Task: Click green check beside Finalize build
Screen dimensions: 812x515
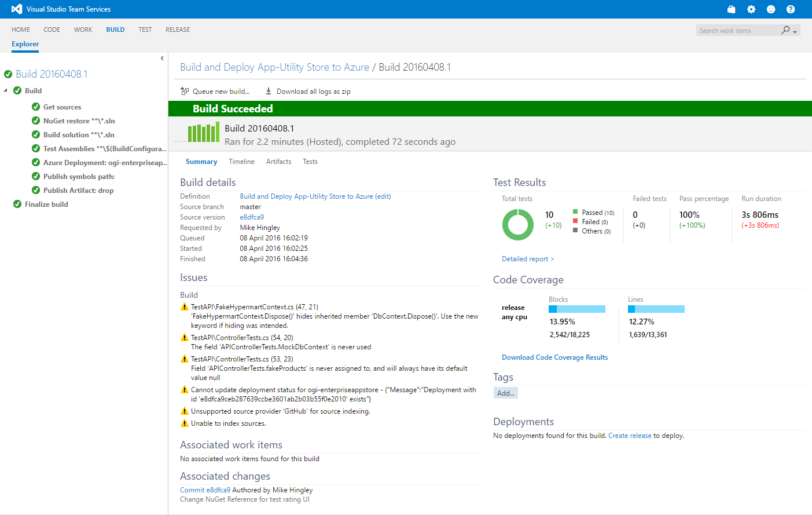Action: pyautogui.click(x=17, y=204)
